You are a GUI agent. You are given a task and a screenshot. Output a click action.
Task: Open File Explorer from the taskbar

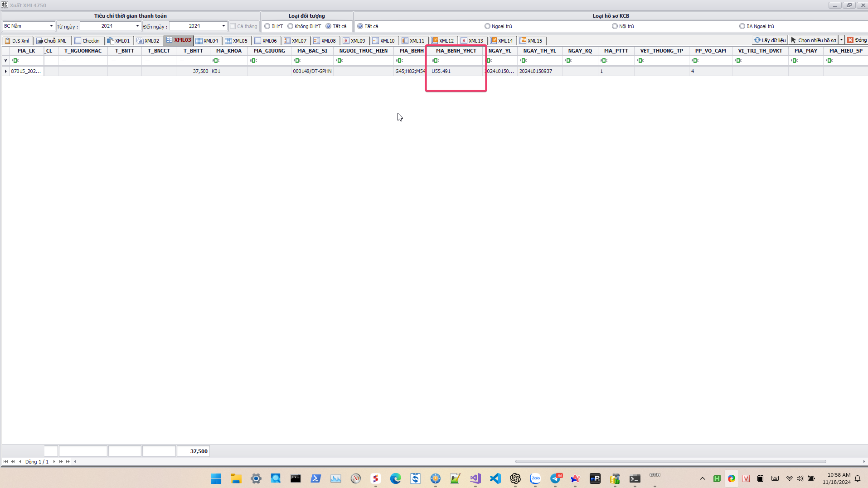pos(236,478)
